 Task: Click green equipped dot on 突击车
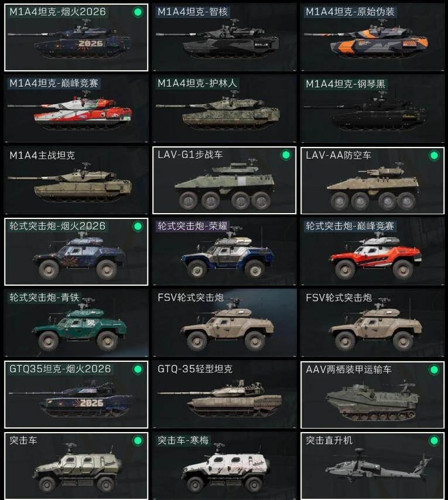tap(138, 441)
